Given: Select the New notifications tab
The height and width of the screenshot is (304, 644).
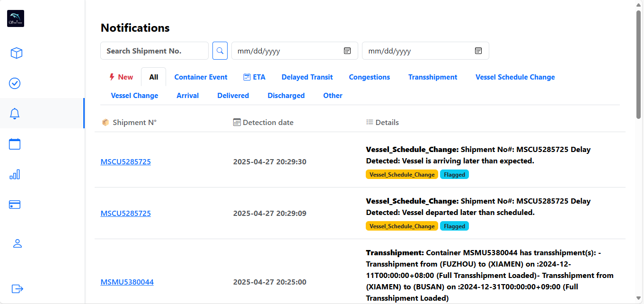Looking at the screenshot, I should [121, 77].
